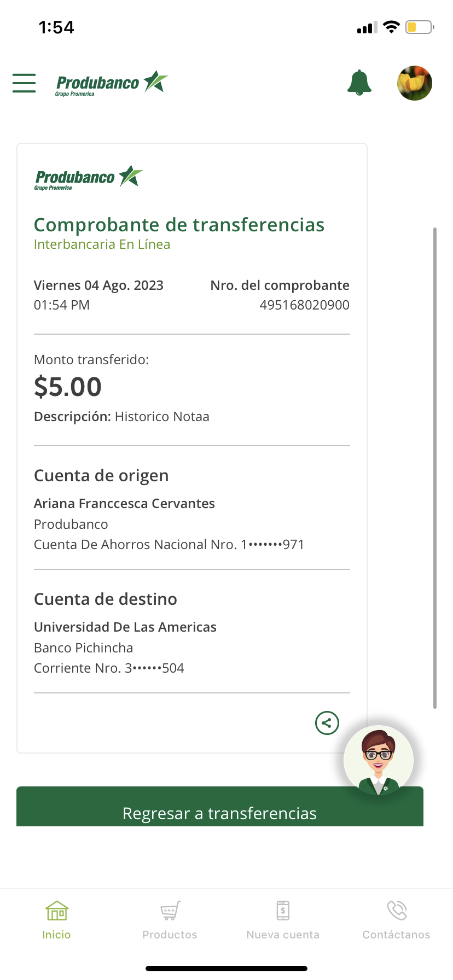
Task: Tap the Produbanco logo in header
Action: pyautogui.click(x=112, y=83)
